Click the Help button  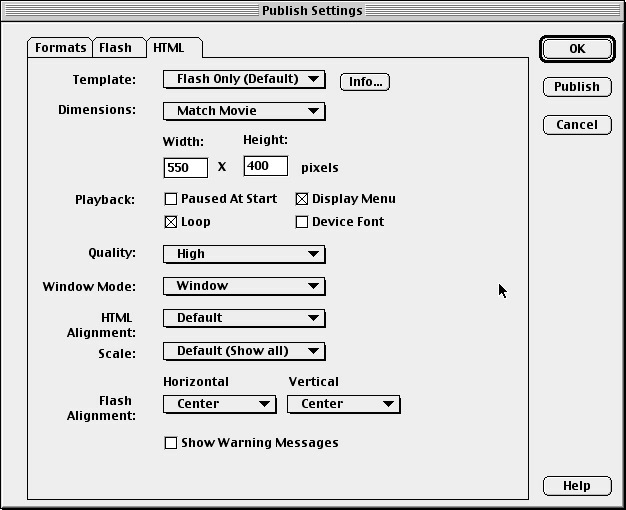coord(577,486)
